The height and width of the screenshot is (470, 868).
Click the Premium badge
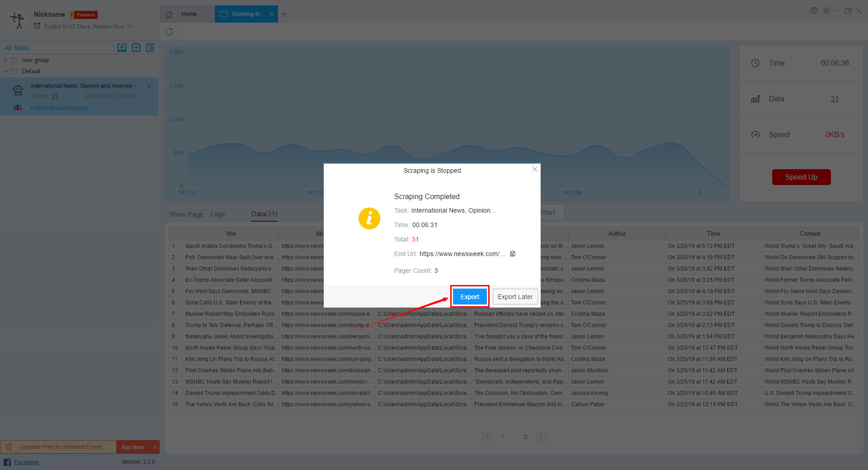pyautogui.click(x=84, y=15)
